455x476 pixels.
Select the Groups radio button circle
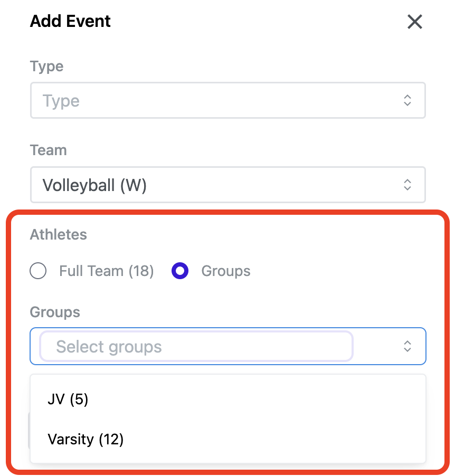pos(180,271)
